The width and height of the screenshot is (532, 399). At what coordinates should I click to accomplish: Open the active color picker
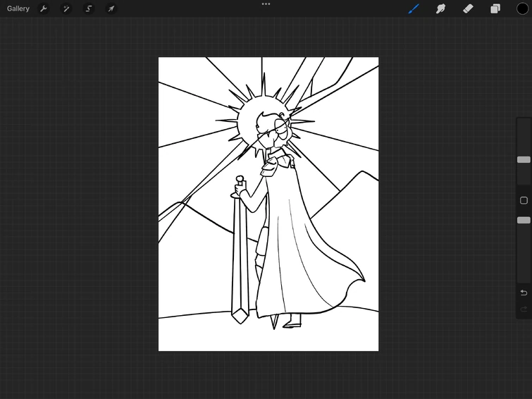point(522,8)
